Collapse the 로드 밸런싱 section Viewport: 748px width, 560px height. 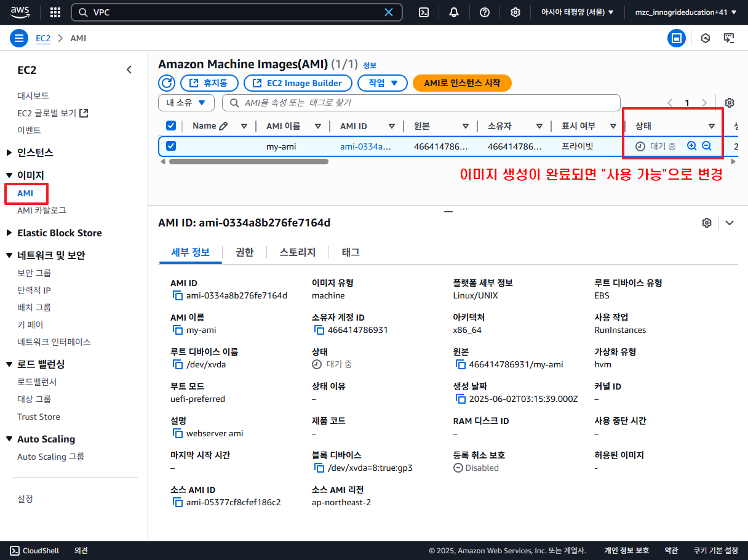9,364
